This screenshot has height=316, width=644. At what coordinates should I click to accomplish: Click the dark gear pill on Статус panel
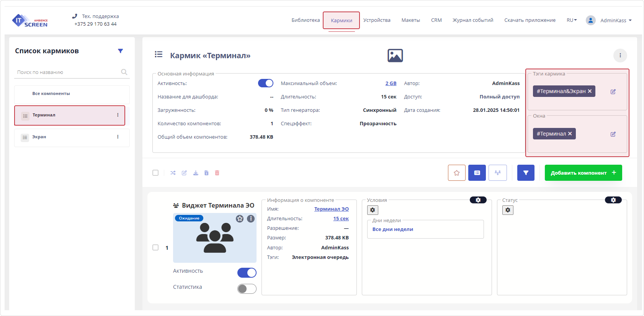tap(613, 200)
